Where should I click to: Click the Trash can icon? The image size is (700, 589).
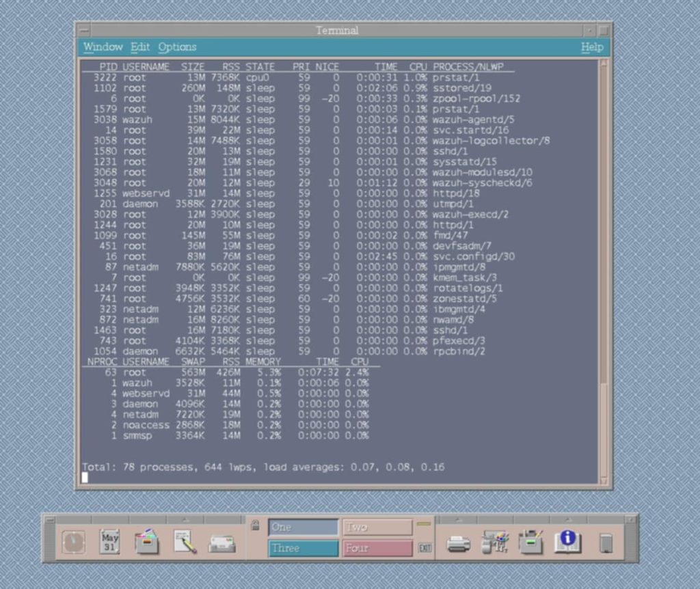click(606, 543)
